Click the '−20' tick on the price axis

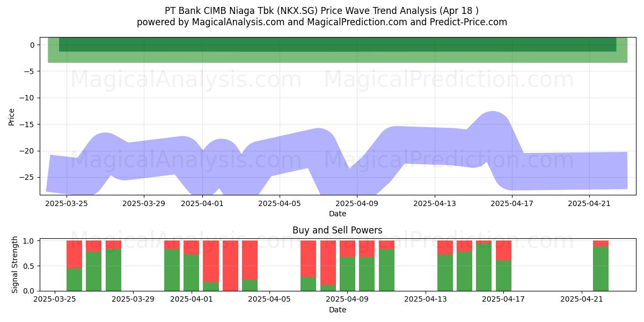(27, 151)
